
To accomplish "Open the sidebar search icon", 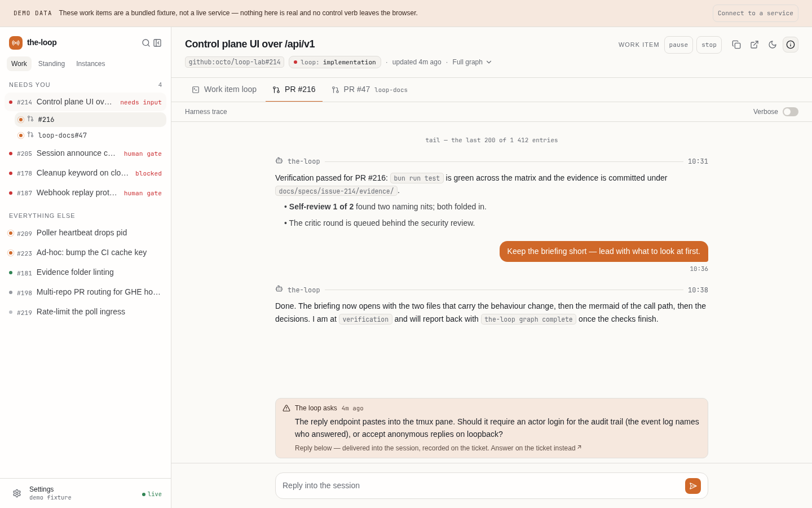I will click(146, 43).
